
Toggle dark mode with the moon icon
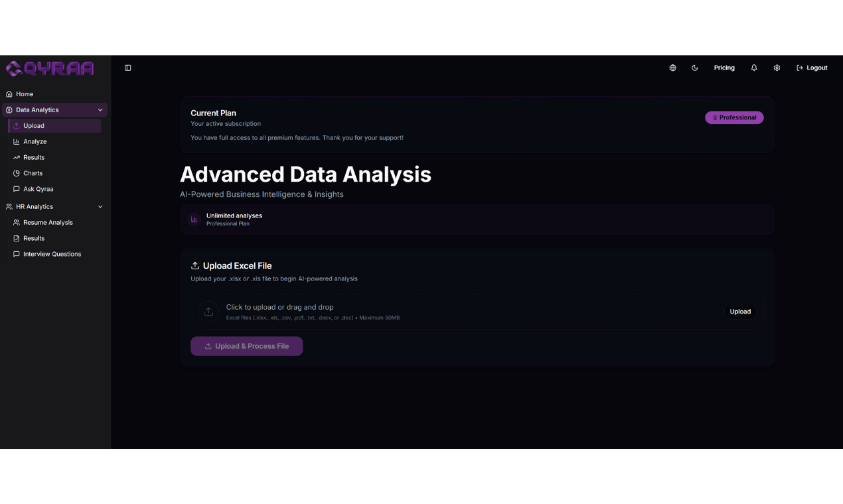694,68
